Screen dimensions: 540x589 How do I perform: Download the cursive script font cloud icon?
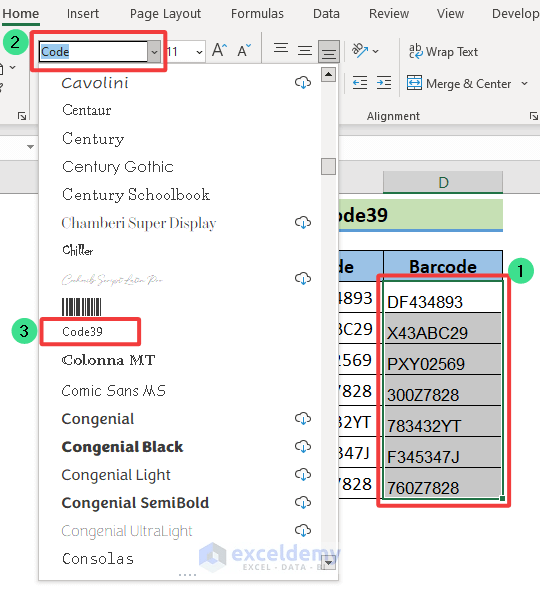(x=303, y=278)
